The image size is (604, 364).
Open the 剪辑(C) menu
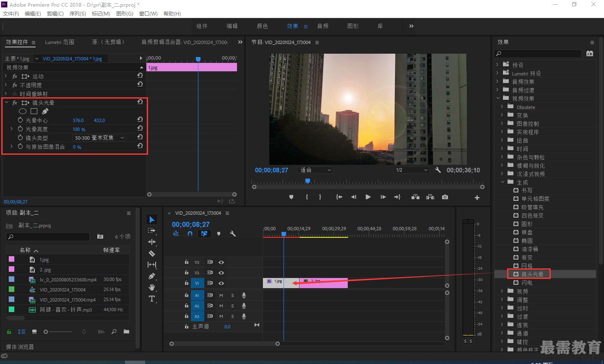coord(55,14)
